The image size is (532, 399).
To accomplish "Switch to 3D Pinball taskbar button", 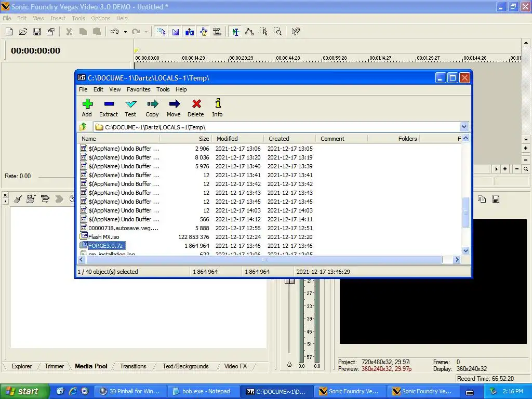I will (x=130, y=392).
